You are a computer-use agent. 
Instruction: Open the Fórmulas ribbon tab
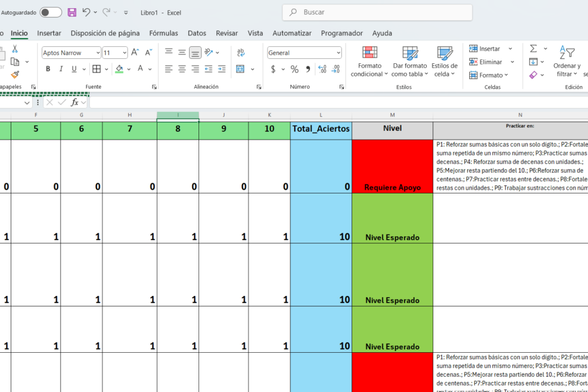coord(164,33)
